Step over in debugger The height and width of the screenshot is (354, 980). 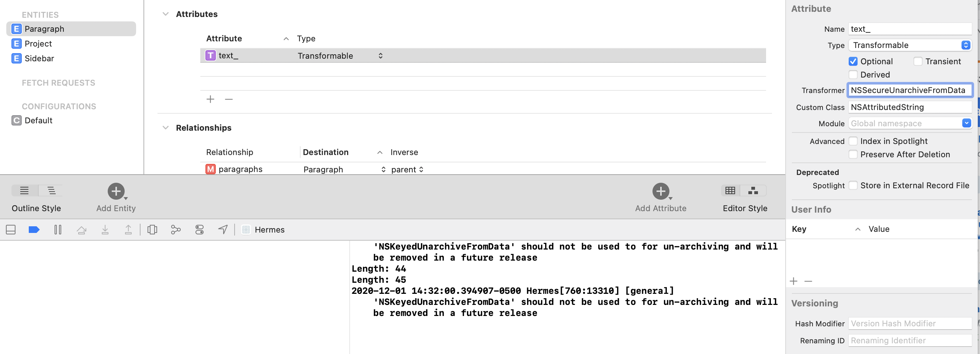point(82,230)
